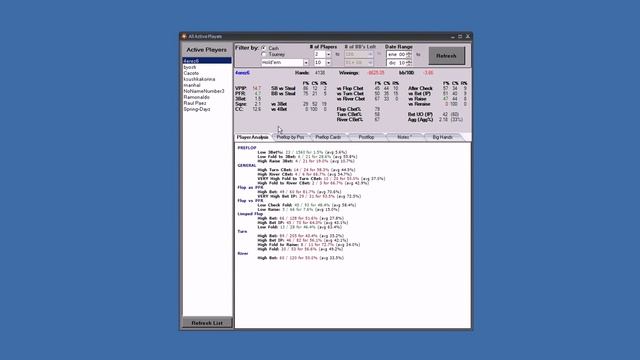Click the Flop Cbet% stat label

349,109
